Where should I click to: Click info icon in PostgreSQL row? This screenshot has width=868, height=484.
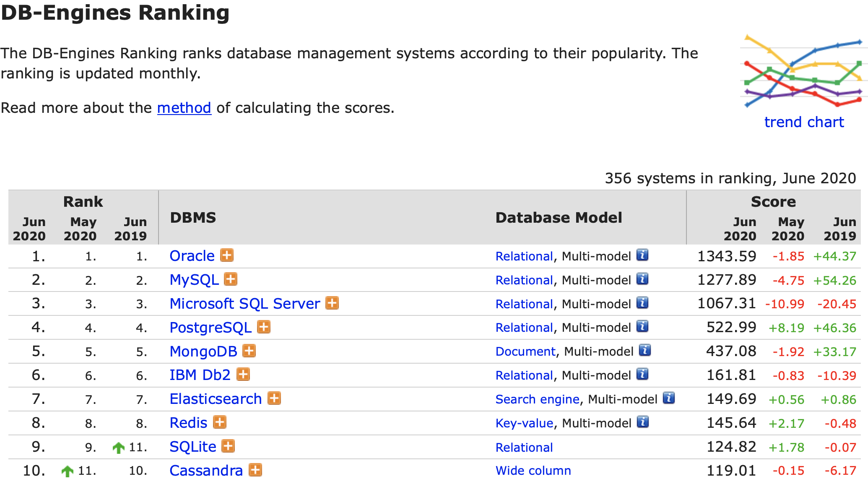coord(642,326)
